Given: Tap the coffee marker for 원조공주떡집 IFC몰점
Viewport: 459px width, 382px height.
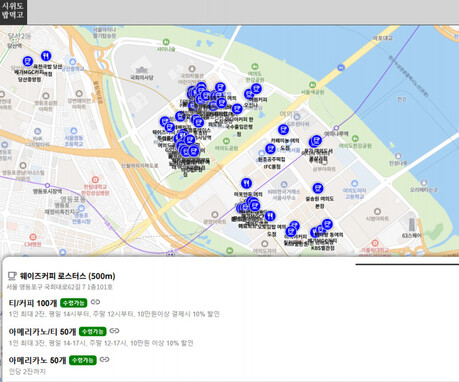Looking at the screenshot, I should point(270,149).
